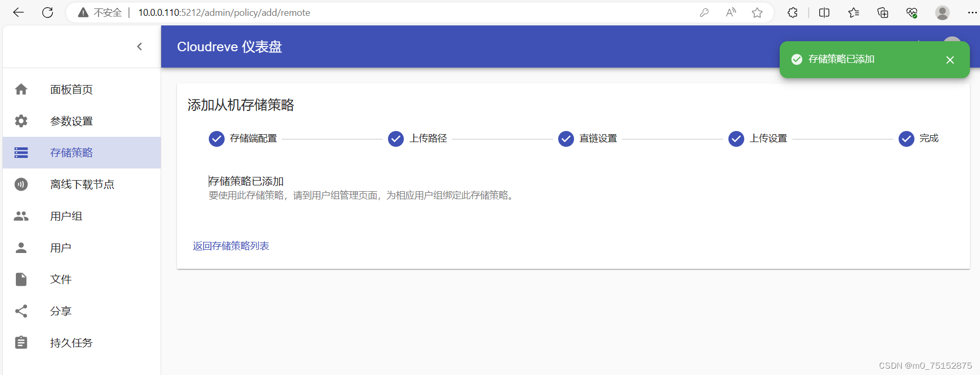Image resolution: width=980 pixels, height=375 pixels.
Task: Click the 不安全 security warning icon
Action: [x=83, y=13]
